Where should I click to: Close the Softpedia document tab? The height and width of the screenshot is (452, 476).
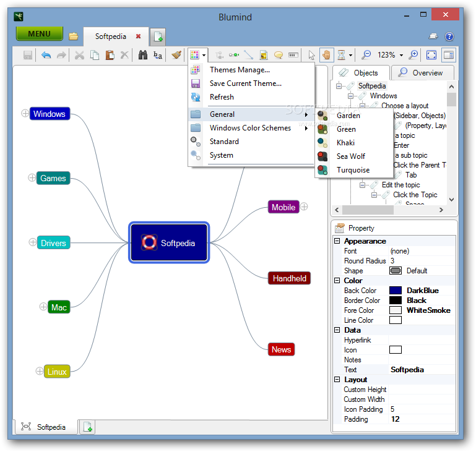coord(139,36)
